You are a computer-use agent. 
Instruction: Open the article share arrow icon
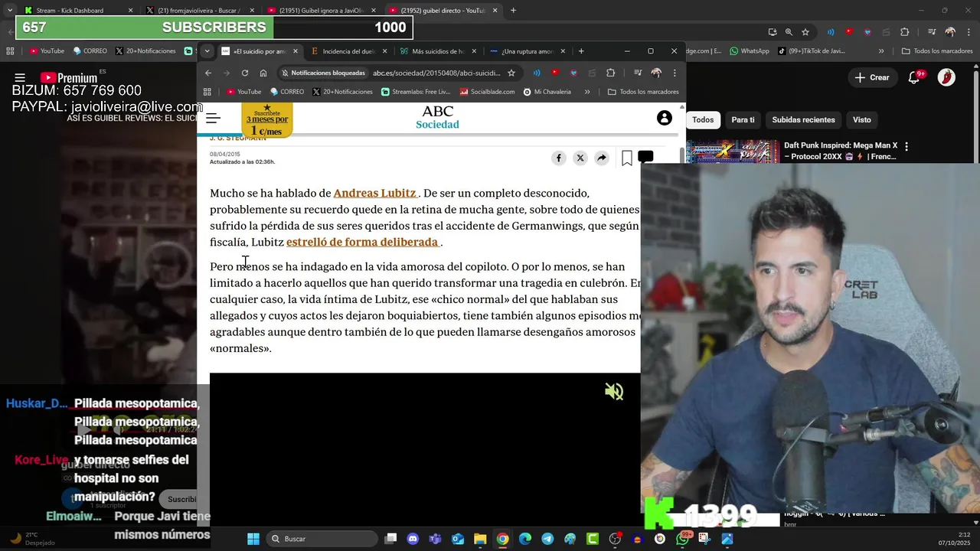pyautogui.click(x=602, y=158)
